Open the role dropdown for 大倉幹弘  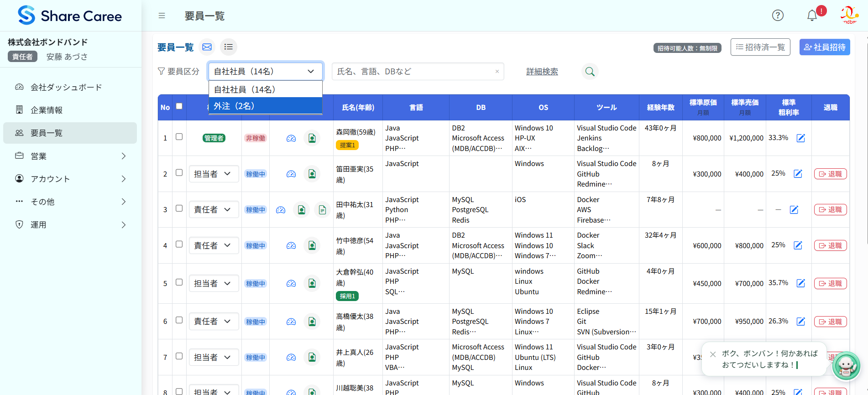(214, 283)
